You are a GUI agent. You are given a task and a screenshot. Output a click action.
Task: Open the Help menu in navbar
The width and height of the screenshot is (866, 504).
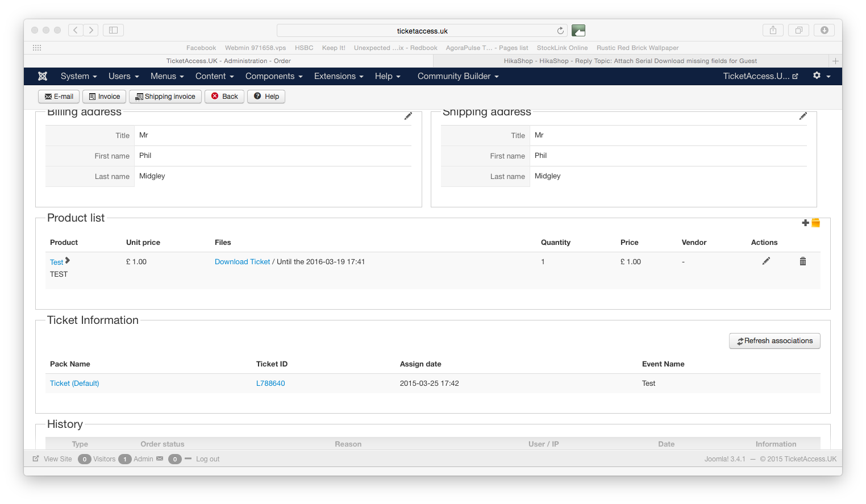pyautogui.click(x=388, y=76)
